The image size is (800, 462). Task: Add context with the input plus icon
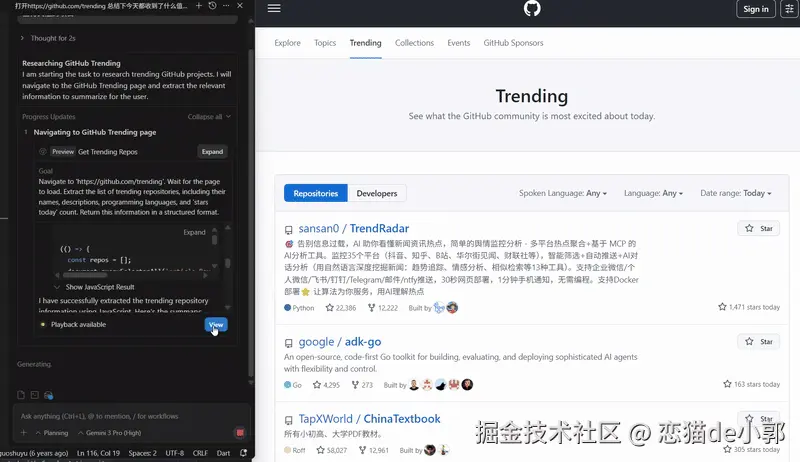[23, 432]
